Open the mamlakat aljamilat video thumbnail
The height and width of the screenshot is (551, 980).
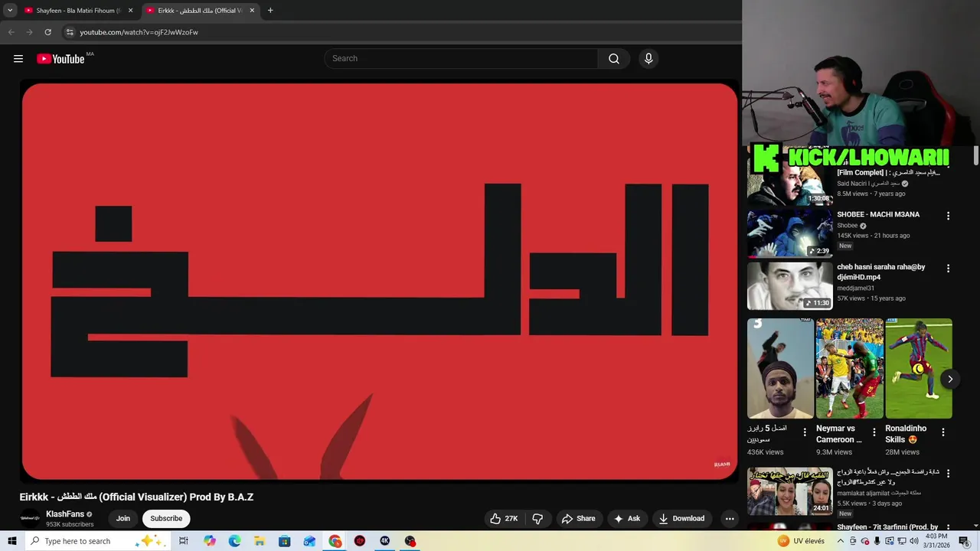click(789, 491)
